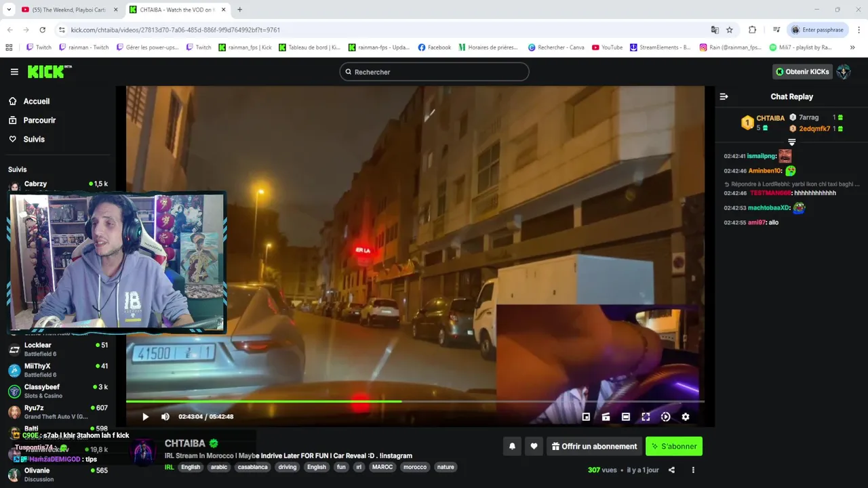
Task: Open Parcourir in the sidebar
Action: 39,120
